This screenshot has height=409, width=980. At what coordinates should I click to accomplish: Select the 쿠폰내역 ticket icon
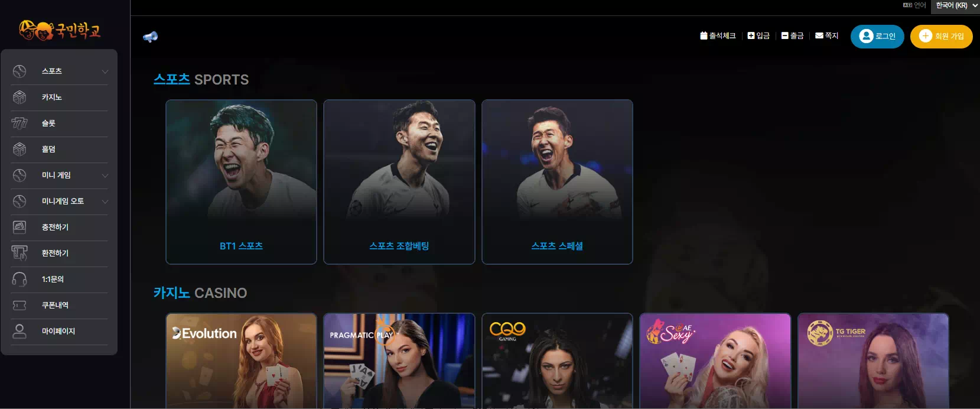pos(19,305)
